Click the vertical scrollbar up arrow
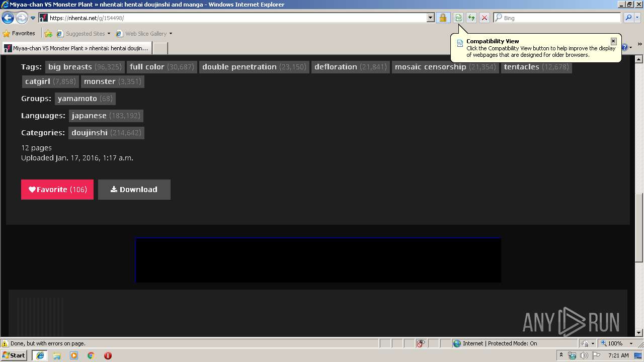The width and height of the screenshot is (644, 362). (x=639, y=59)
